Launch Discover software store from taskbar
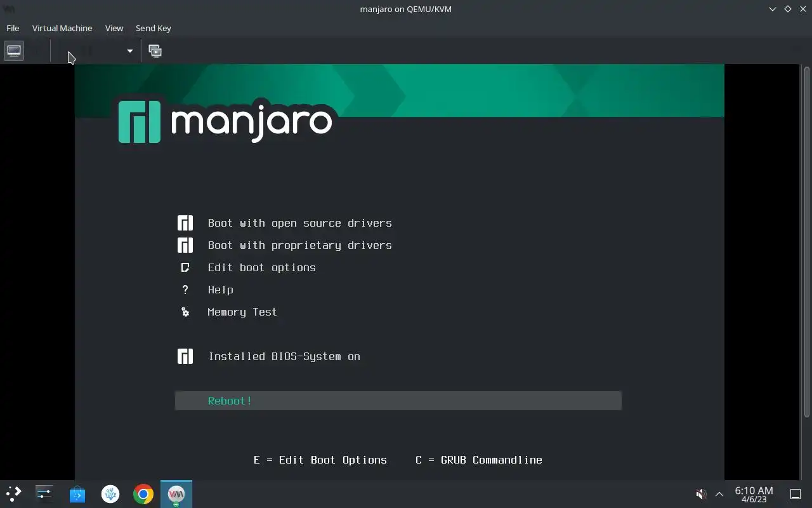Viewport: 812px width, 508px height. (x=77, y=494)
